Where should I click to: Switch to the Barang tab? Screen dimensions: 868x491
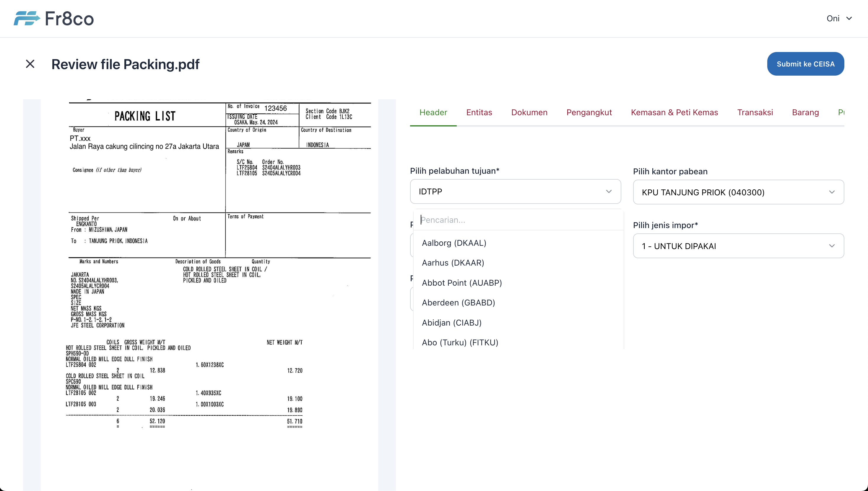pos(805,112)
